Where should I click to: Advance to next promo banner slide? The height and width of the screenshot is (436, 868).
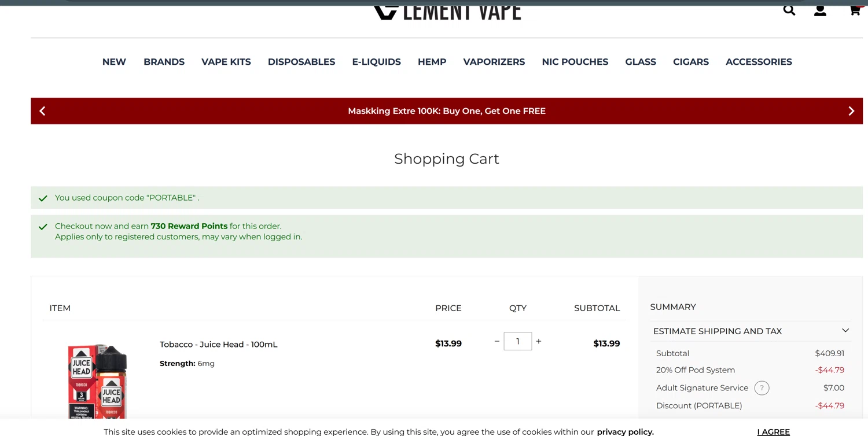pos(851,111)
